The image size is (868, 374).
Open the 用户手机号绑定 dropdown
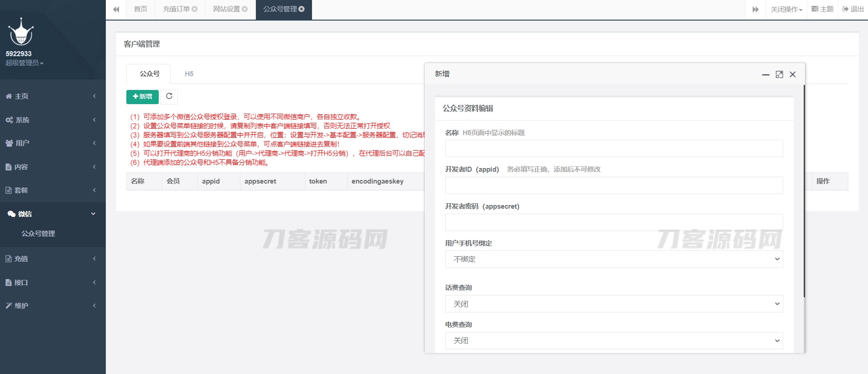click(x=613, y=259)
